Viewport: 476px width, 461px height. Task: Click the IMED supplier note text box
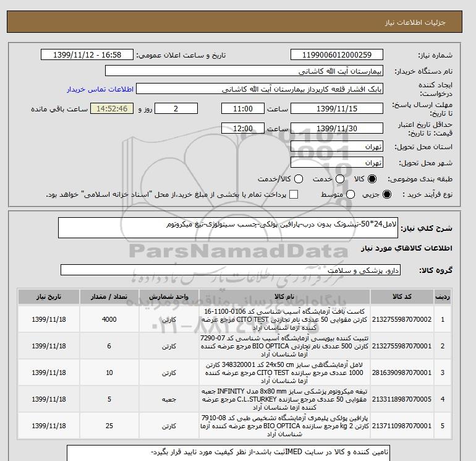(228, 453)
